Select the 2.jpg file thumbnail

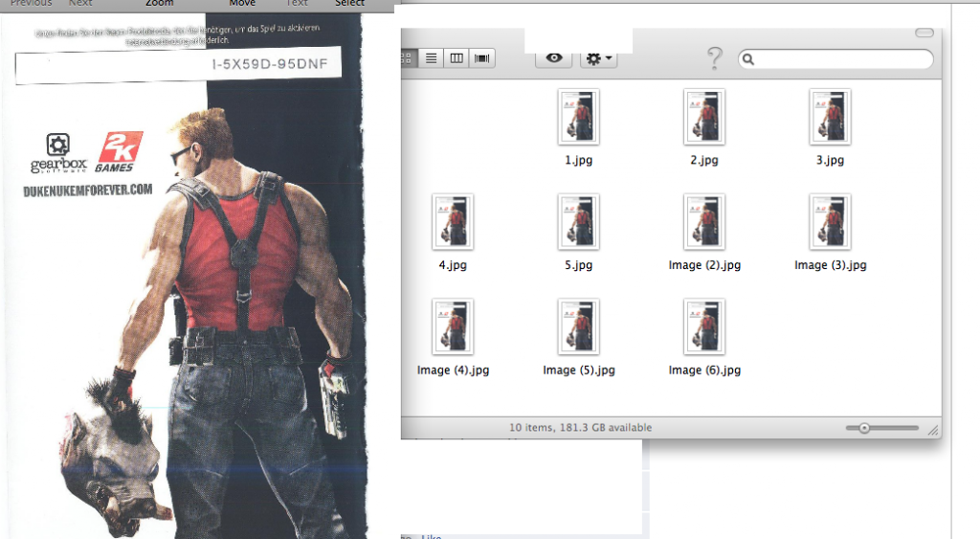coord(704,117)
